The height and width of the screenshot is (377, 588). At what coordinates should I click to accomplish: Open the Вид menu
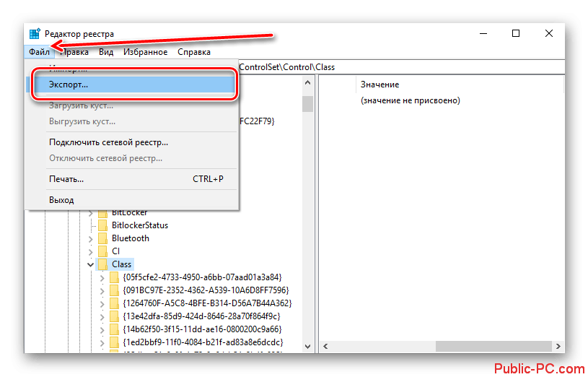(x=106, y=52)
